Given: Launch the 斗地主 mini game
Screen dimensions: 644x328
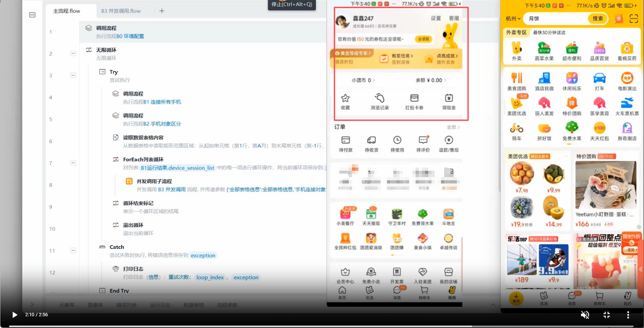Looking at the screenshot, I should point(448,217).
